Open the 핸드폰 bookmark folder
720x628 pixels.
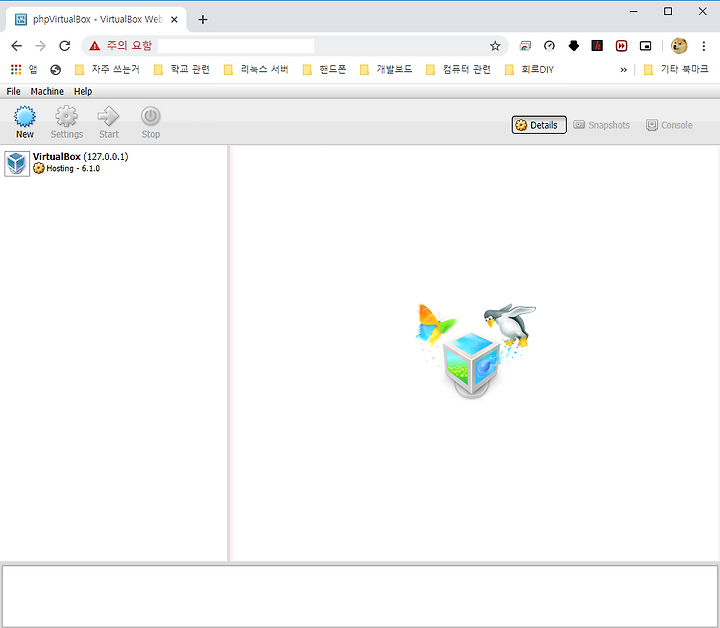tap(324, 69)
